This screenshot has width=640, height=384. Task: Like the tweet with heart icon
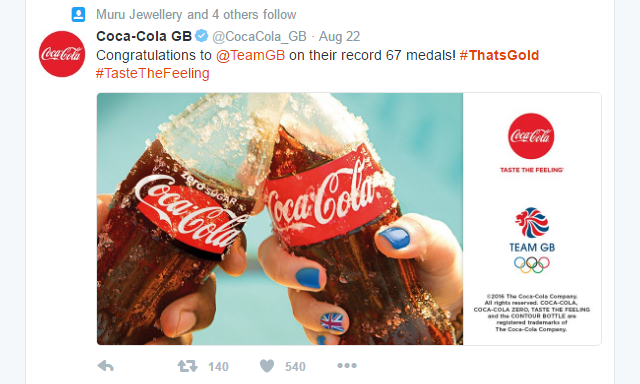tap(267, 366)
